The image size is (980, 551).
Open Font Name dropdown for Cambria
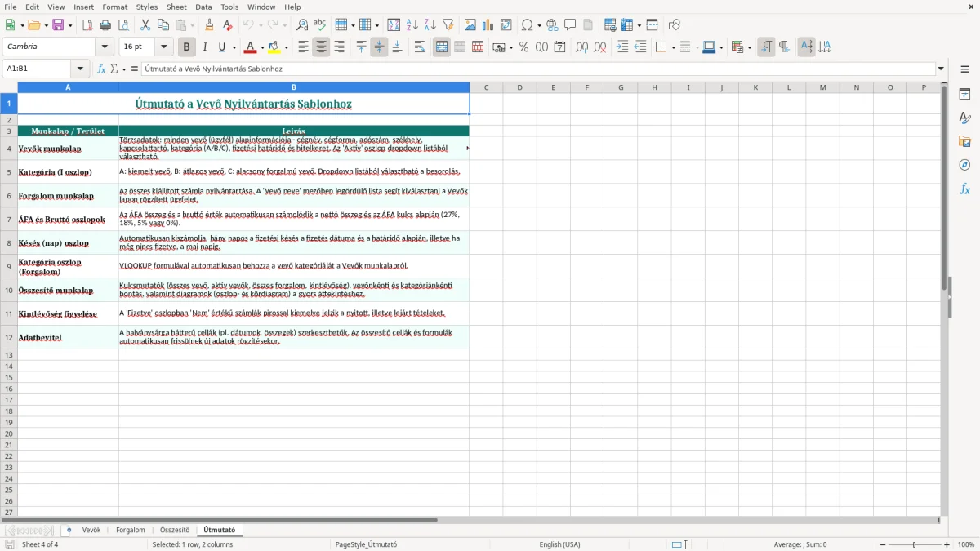[x=105, y=47]
